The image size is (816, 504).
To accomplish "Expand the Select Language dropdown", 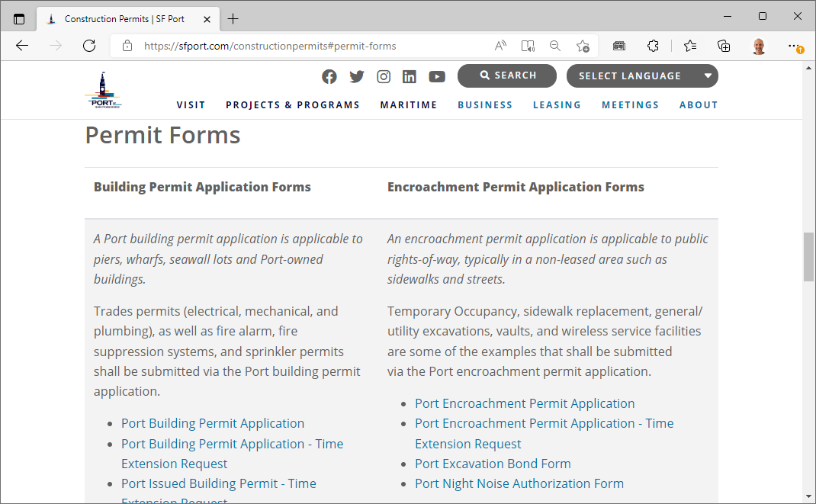I will [x=642, y=75].
